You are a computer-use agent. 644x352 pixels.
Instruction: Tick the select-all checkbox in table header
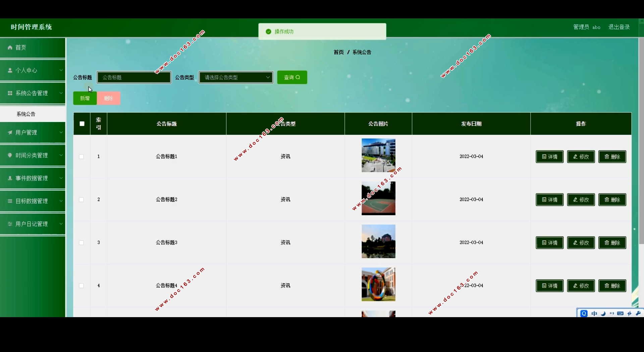point(82,124)
